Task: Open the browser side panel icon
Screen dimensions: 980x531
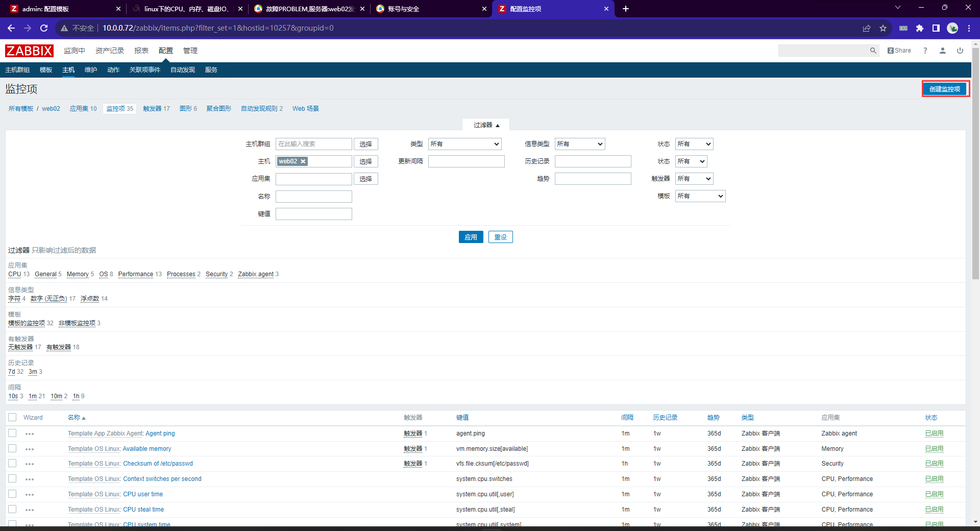Action: (x=936, y=28)
